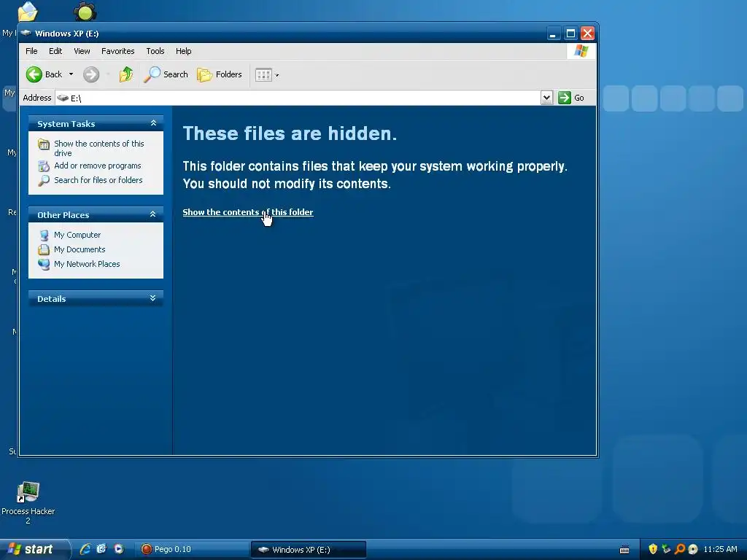Screen dimensions: 747x560
Task: Open the Tools menu
Action: coord(155,51)
